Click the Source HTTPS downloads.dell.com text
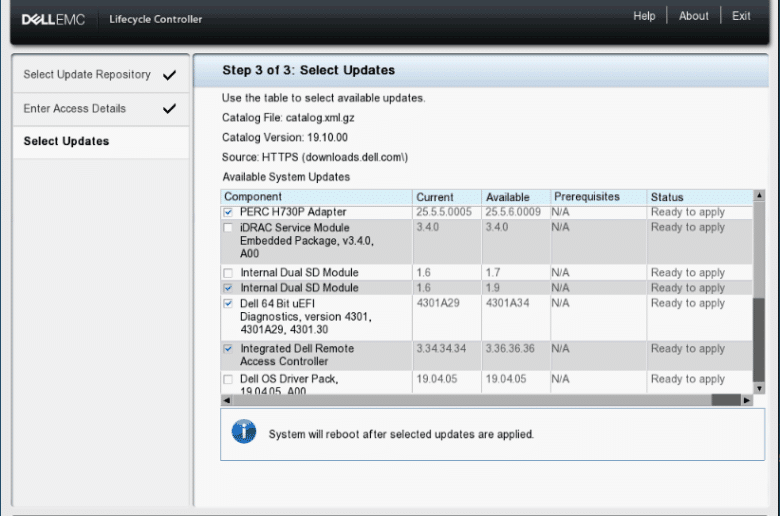The image size is (780, 516). [315, 157]
